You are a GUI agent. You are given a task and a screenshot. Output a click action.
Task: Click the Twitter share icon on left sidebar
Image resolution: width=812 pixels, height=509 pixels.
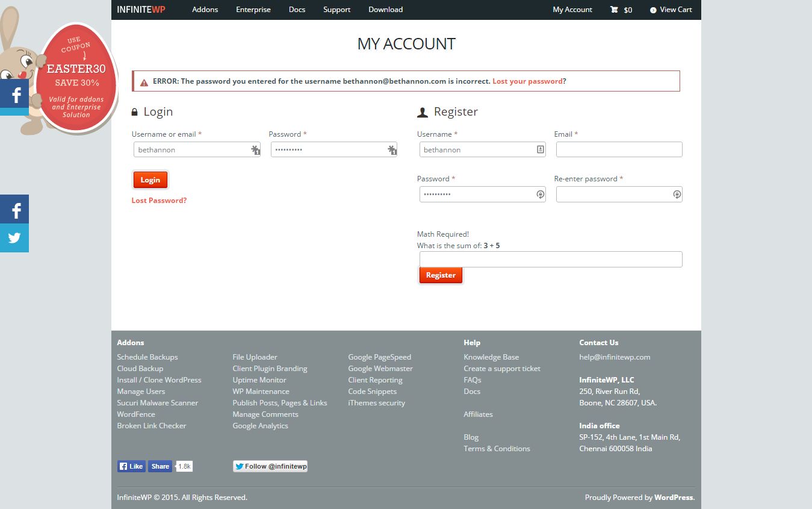click(x=14, y=238)
